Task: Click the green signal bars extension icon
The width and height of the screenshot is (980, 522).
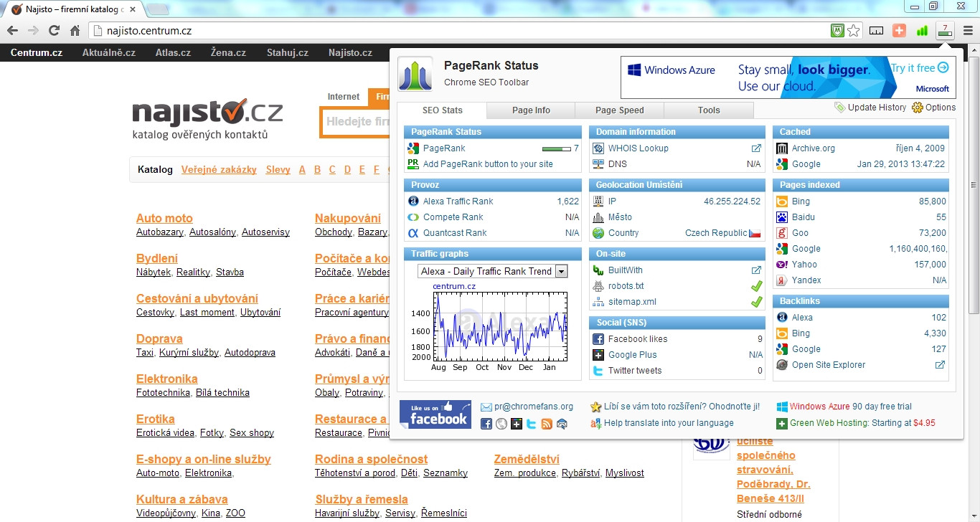Action: coord(922,31)
